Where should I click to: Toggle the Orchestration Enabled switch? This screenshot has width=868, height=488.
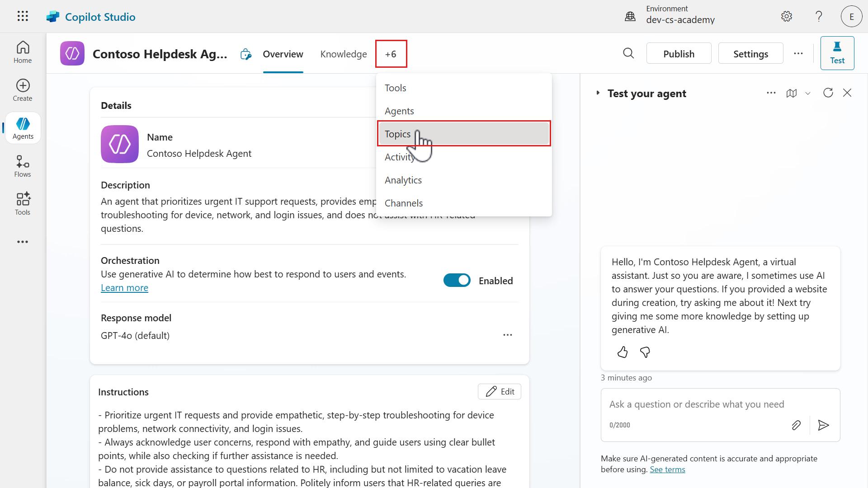click(x=457, y=281)
